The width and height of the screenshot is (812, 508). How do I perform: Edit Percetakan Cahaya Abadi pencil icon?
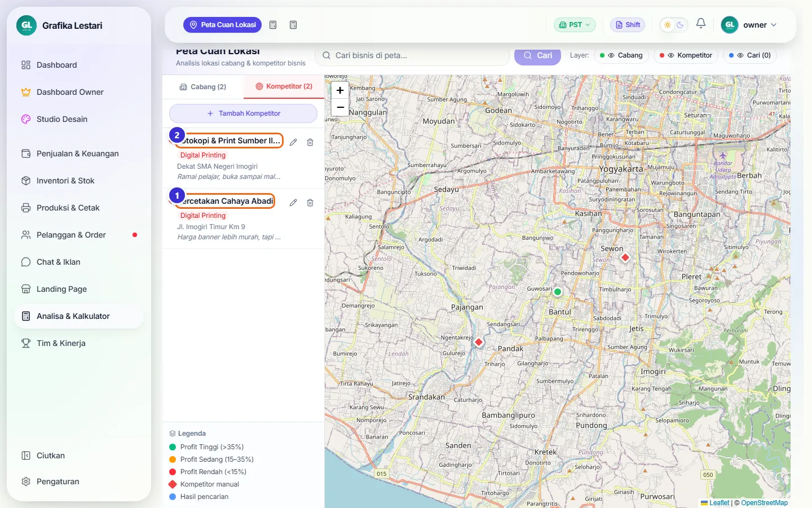click(x=293, y=203)
